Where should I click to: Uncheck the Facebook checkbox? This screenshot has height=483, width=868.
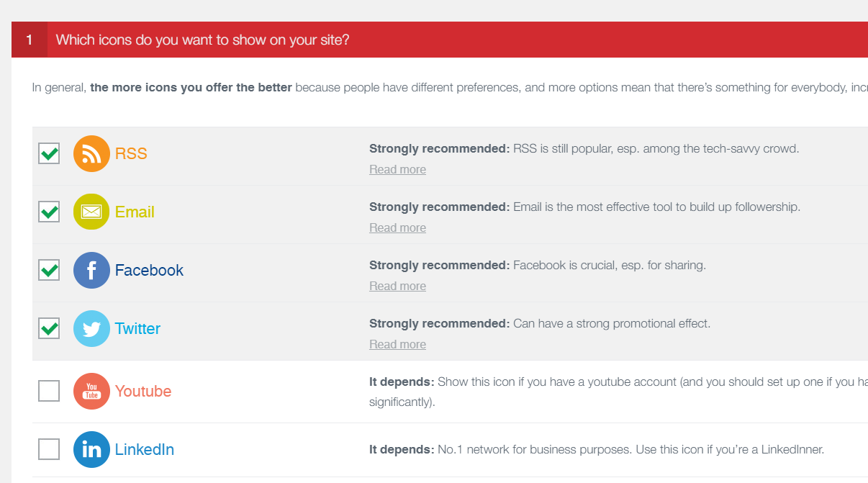point(49,270)
